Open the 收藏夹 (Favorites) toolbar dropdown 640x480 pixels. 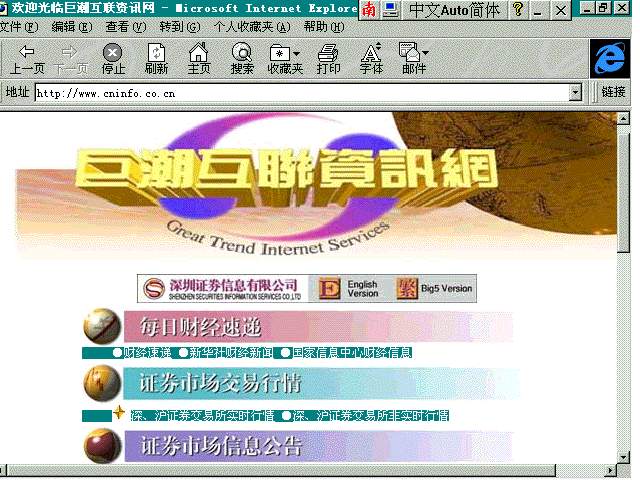coord(285,59)
